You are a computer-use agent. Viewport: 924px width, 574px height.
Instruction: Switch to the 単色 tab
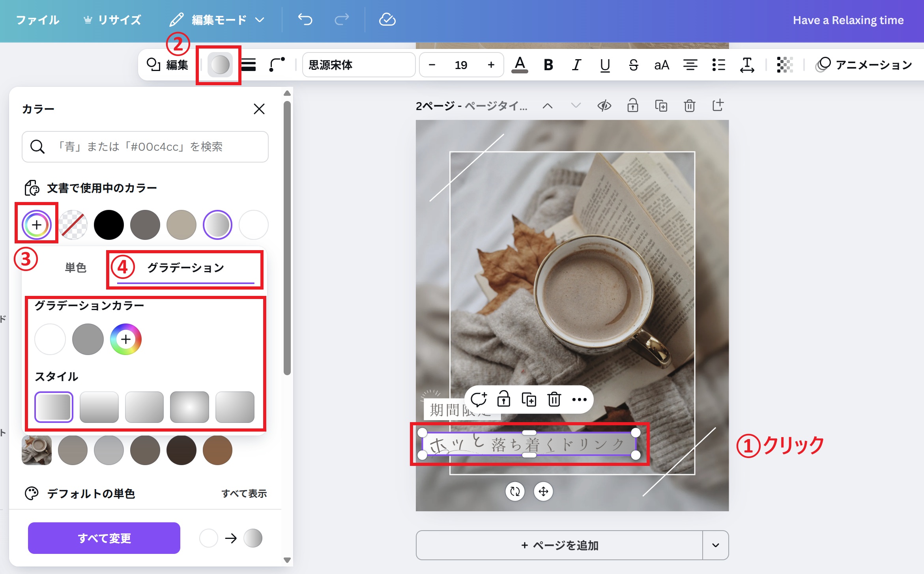tap(75, 268)
